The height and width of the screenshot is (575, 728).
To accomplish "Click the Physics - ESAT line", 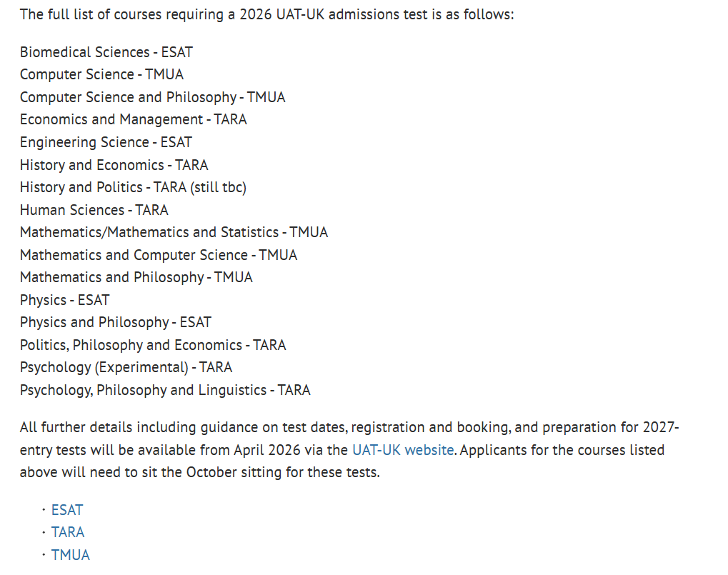I will [x=64, y=300].
